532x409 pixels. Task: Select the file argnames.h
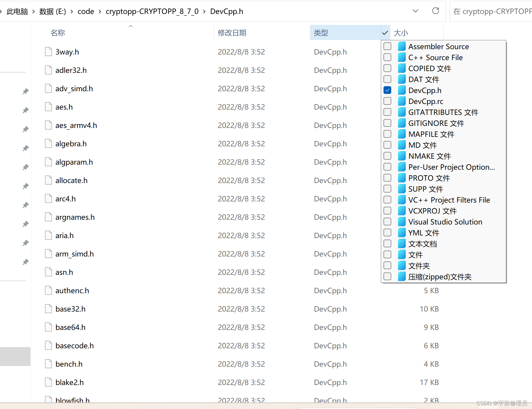(75, 217)
